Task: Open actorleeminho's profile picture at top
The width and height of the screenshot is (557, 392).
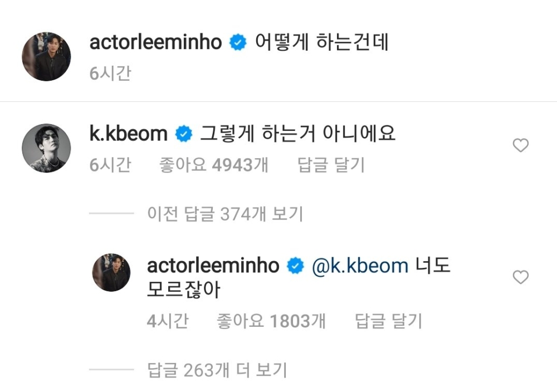Action: [47, 56]
